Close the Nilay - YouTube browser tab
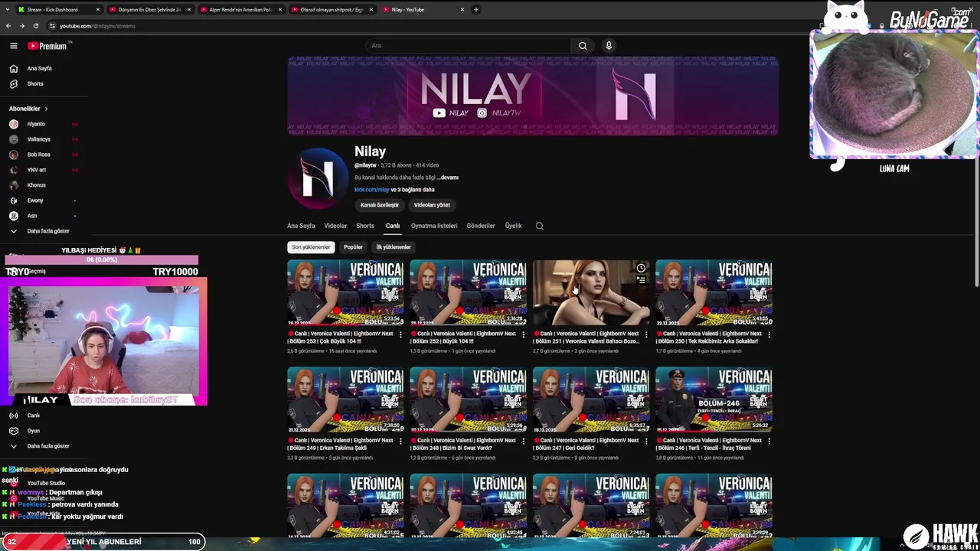 [x=462, y=9]
